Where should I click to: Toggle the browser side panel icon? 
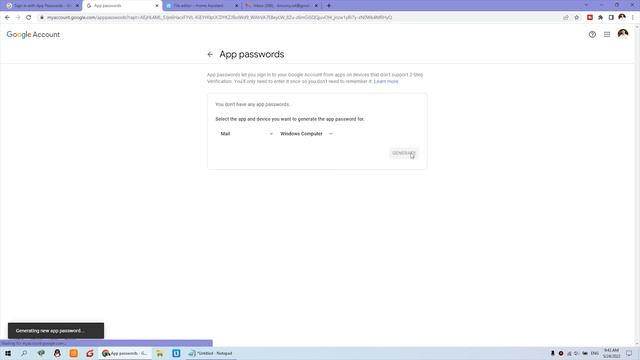[x=611, y=18]
